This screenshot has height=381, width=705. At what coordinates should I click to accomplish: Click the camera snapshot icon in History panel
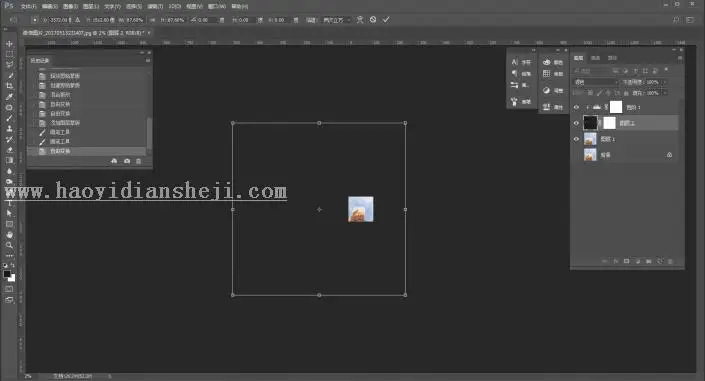pos(127,161)
